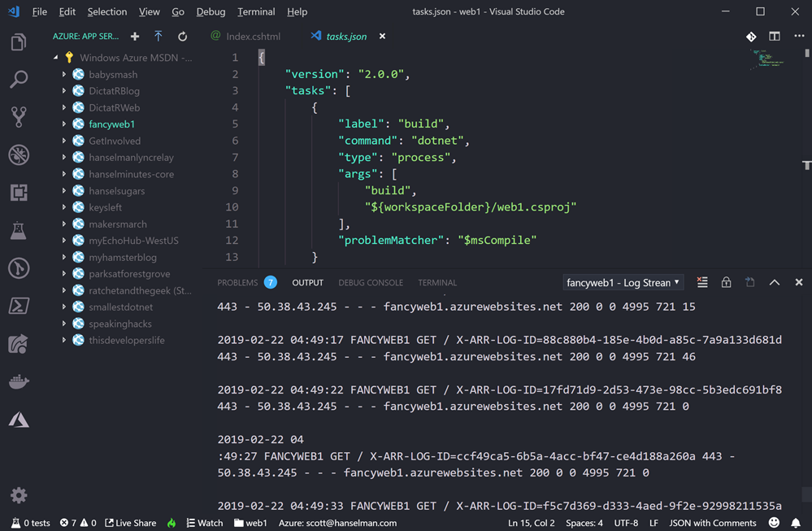This screenshot has width=812, height=531.
Task: Expand the keysleft app node
Action: click(x=64, y=207)
